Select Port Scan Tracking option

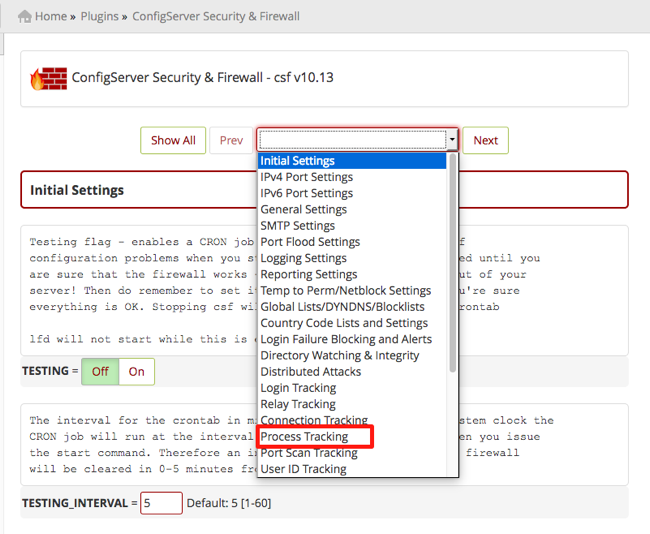point(352,452)
